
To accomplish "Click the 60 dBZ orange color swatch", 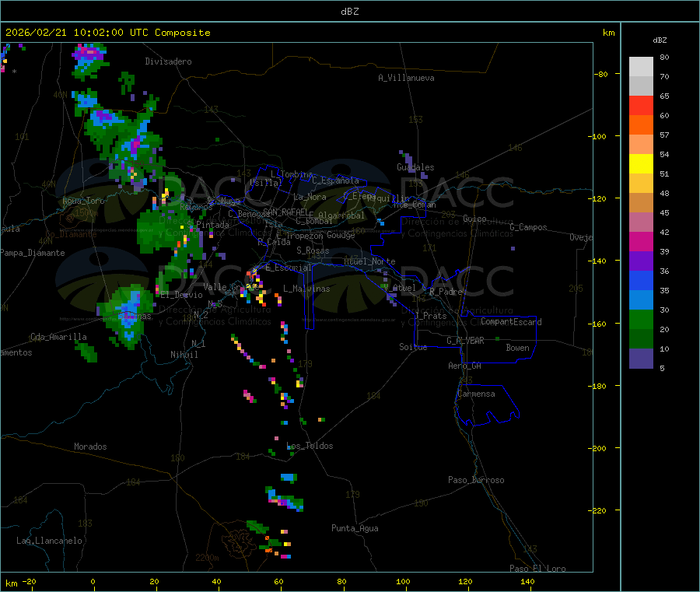I will coord(641,125).
